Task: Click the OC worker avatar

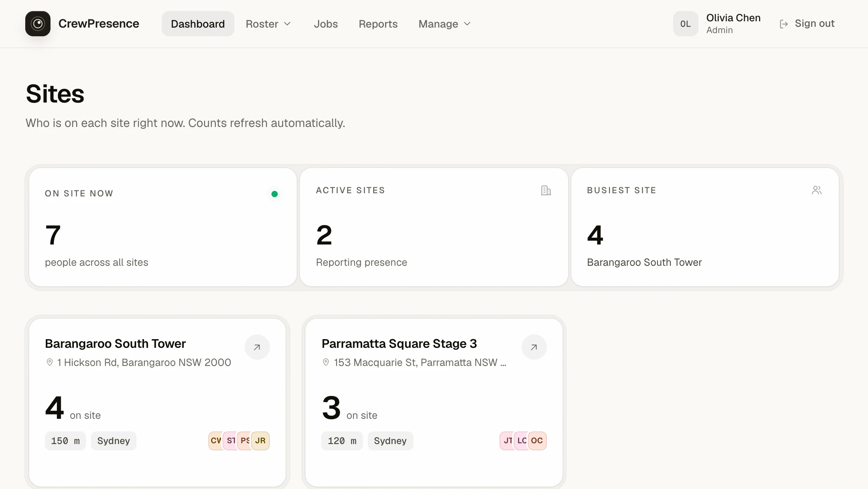Action: [537, 440]
